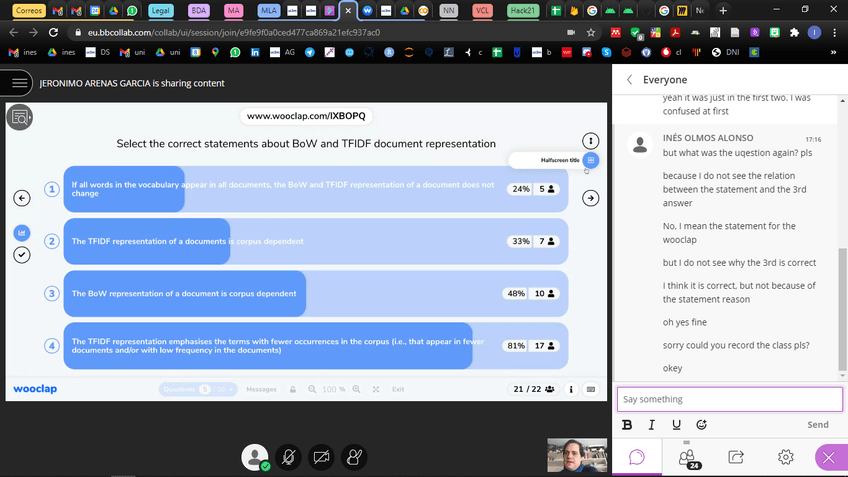
Task: Open the Collaborate session menu hamburger
Action: pyautogui.click(x=17, y=83)
